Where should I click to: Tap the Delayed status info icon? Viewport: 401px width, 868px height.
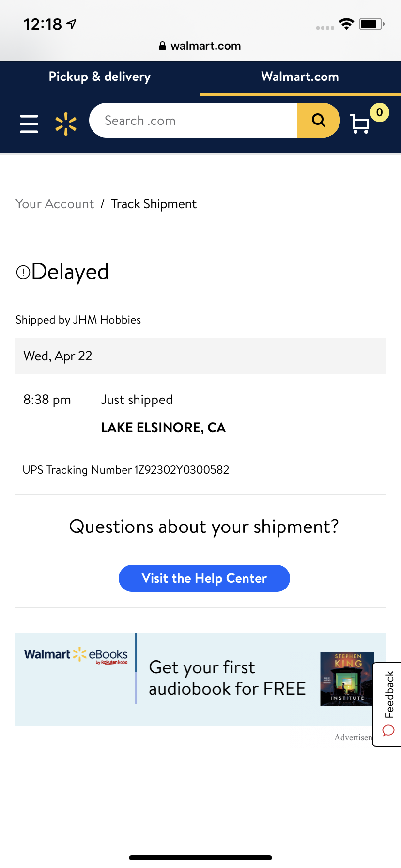[23, 272]
